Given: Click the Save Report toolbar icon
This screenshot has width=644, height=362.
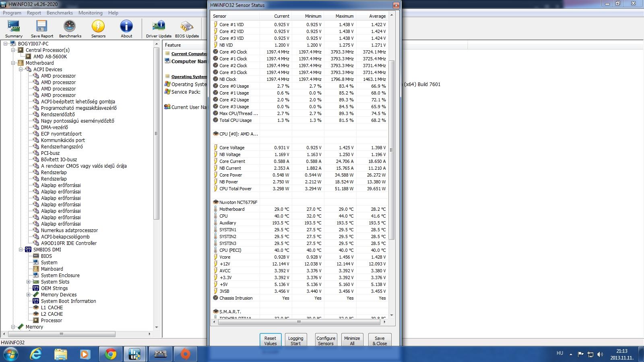Looking at the screenshot, I should point(42,26).
